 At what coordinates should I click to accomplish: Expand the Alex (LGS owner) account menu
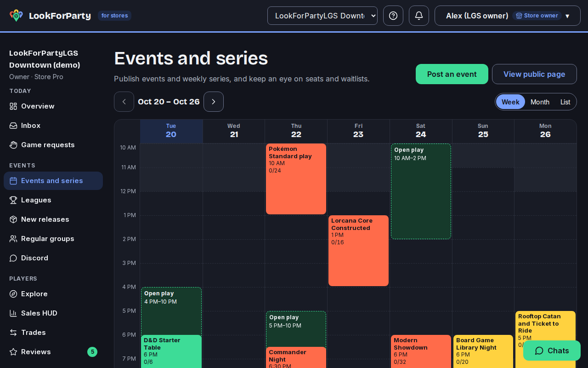point(508,16)
